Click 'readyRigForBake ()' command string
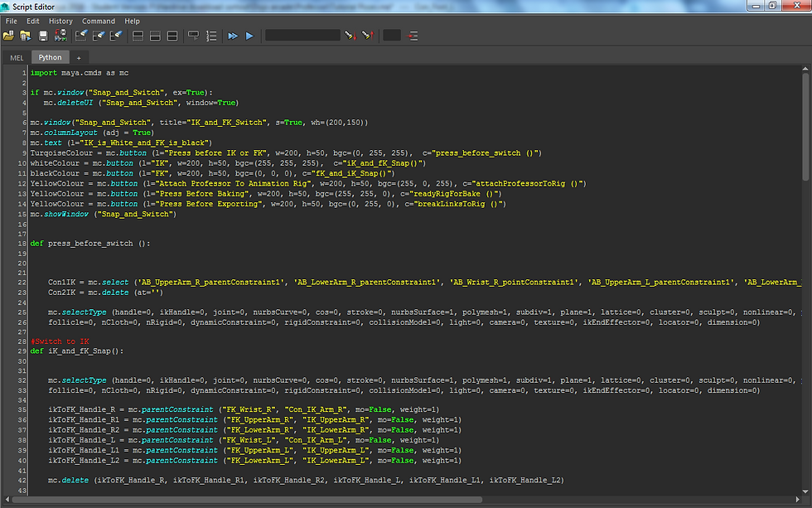Viewport: 812px width, 508px height. click(x=453, y=194)
